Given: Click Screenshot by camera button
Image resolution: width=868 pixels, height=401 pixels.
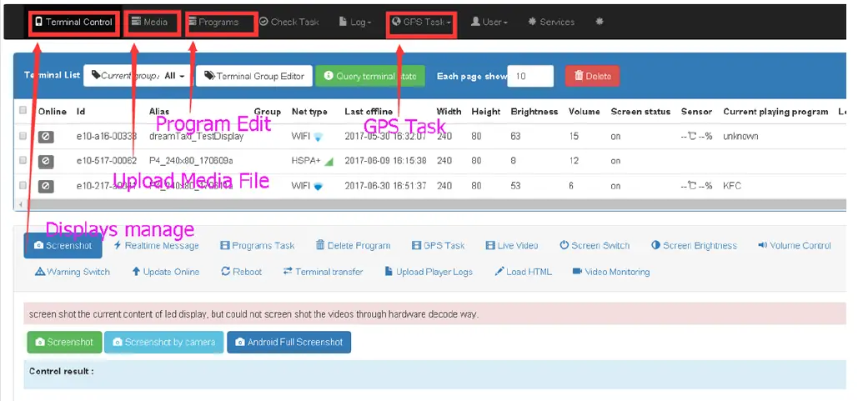Looking at the screenshot, I should point(164,343).
